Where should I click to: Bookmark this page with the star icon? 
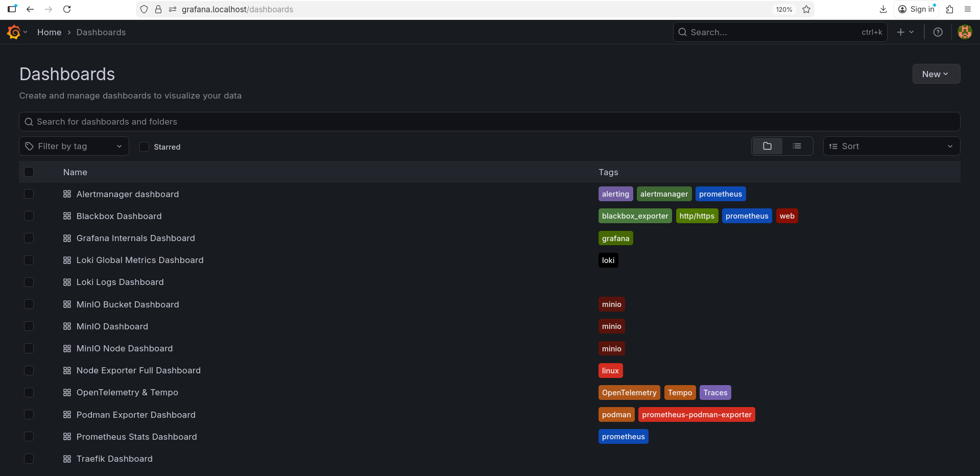point(806,9)
